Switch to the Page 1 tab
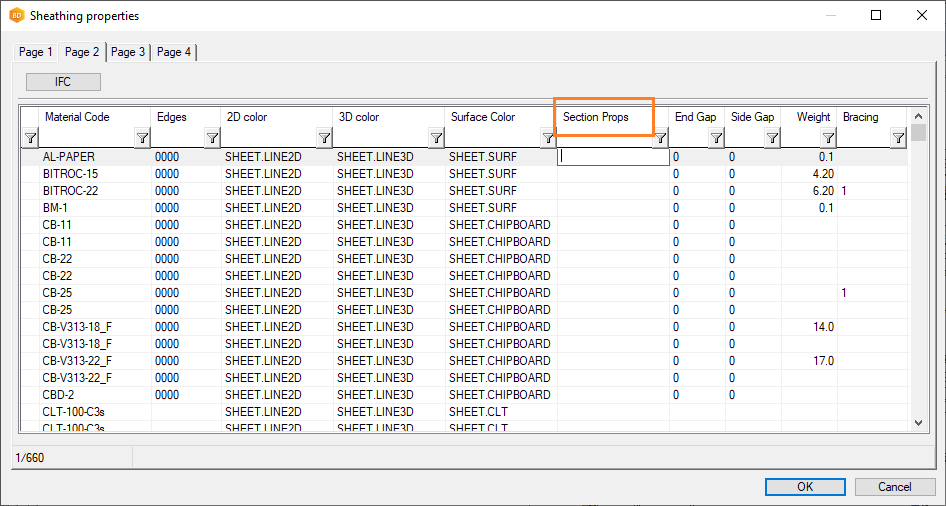The width and height of the screenshot is (946, 506). pyautogui.click(x=36, y=52)
